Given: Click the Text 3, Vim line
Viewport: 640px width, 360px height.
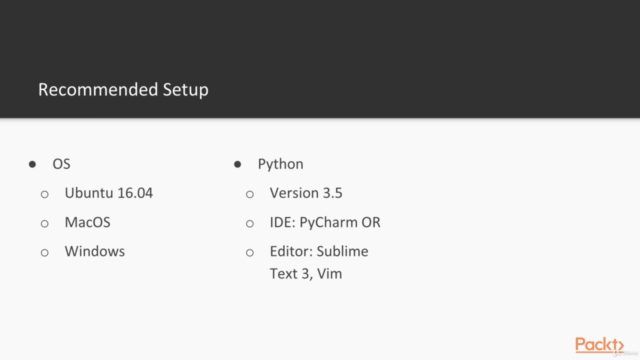Looking at the screenshot, I should click(306, 274).
